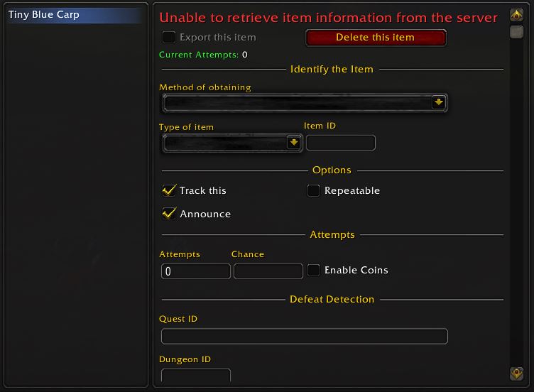Uncheck the Announce checkbox

[169, 214]
